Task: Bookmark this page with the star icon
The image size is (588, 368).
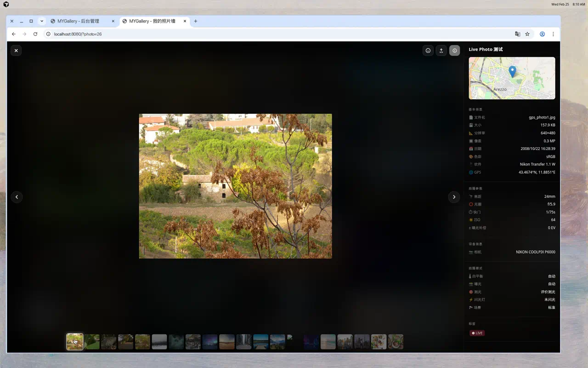Action: (527, 34)
